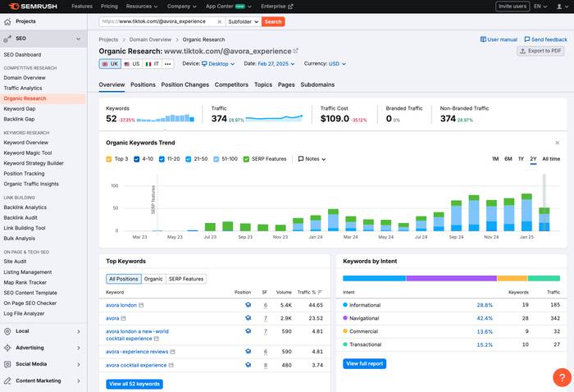Toggle the 11-20 positions checkbox

(x=163, y=159)
